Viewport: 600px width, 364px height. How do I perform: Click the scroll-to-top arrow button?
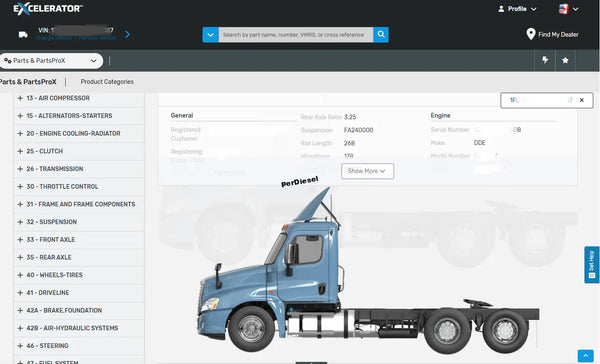pos(585,356)
